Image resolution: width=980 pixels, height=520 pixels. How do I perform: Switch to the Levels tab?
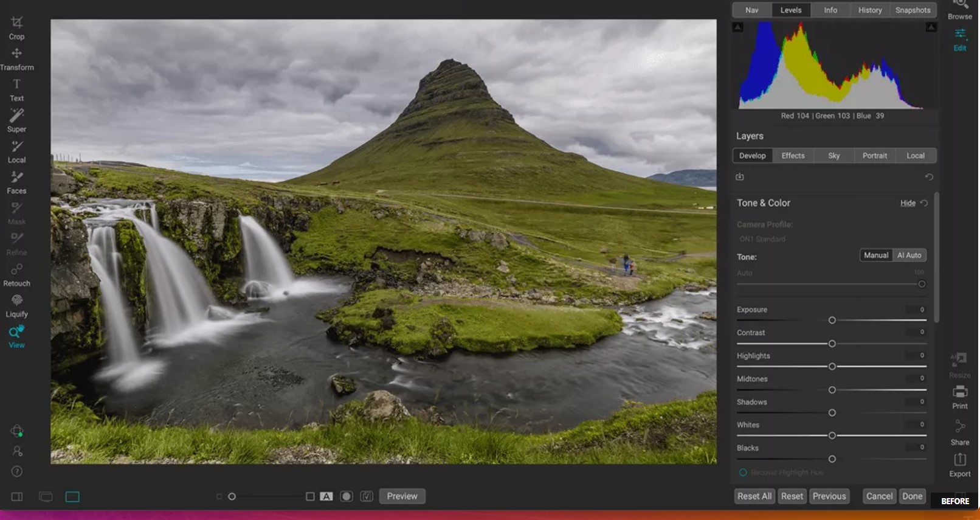pos(791,10)
